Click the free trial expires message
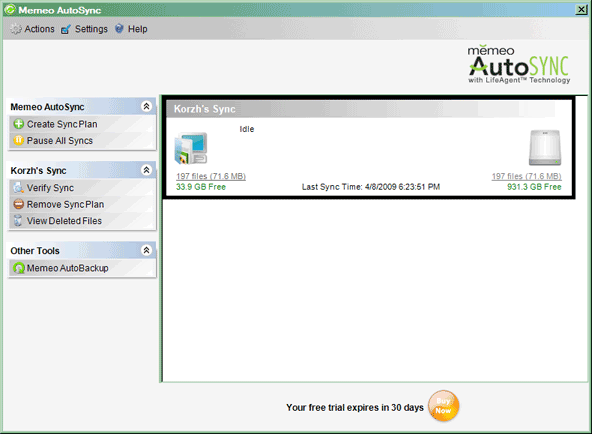This screenshot has width=592, height=434. 355,408
